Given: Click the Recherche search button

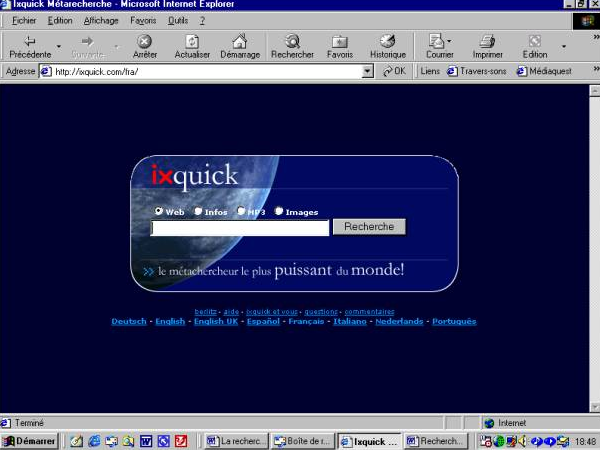Looking at the screenshot, I should pos(369,227).
